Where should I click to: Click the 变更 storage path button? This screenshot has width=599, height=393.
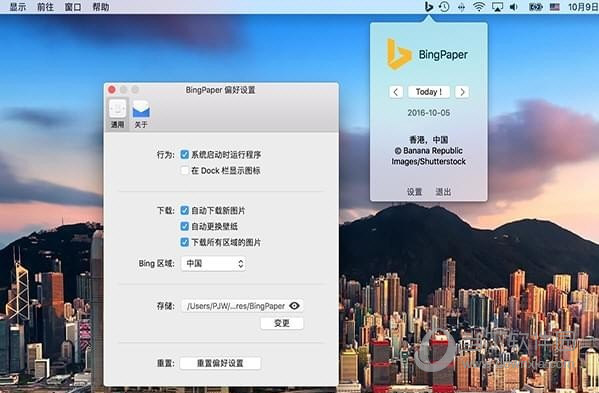pos(282,323)
